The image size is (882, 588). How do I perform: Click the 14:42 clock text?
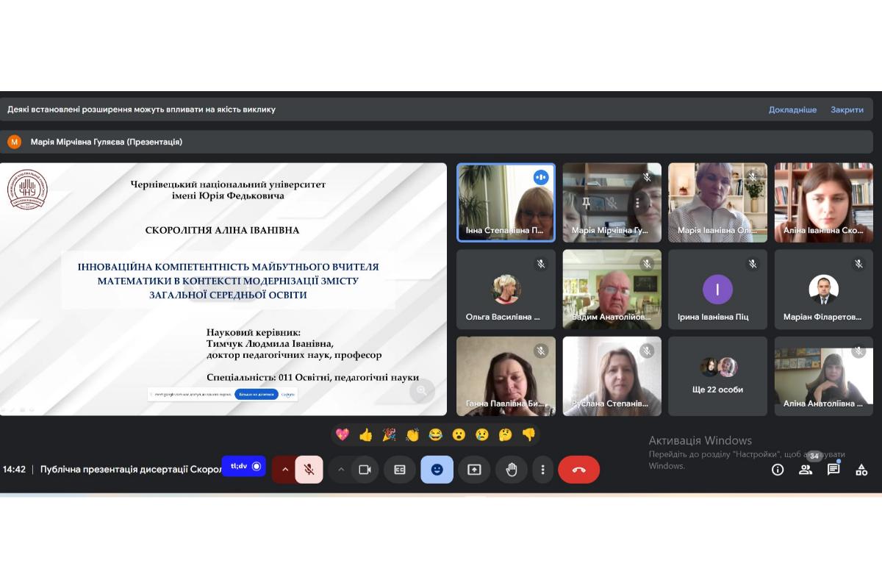point(14,469)
